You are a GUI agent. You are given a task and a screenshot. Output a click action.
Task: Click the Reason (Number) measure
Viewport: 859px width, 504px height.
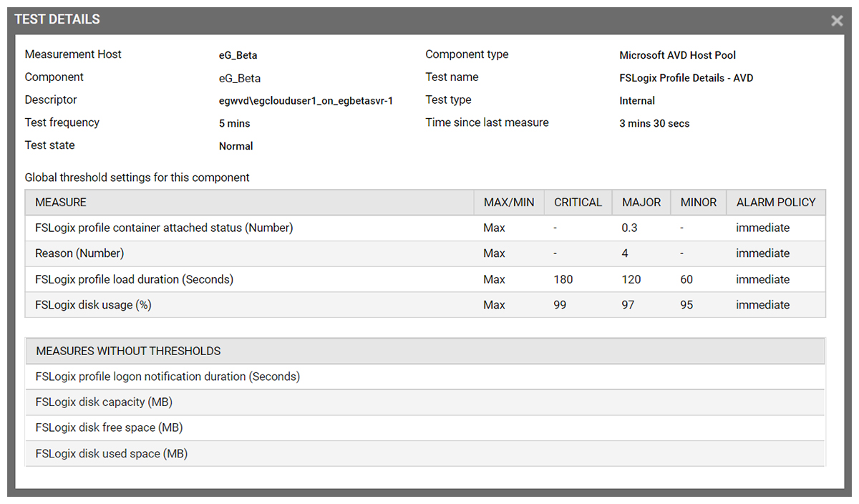click(x=79, y=253)
